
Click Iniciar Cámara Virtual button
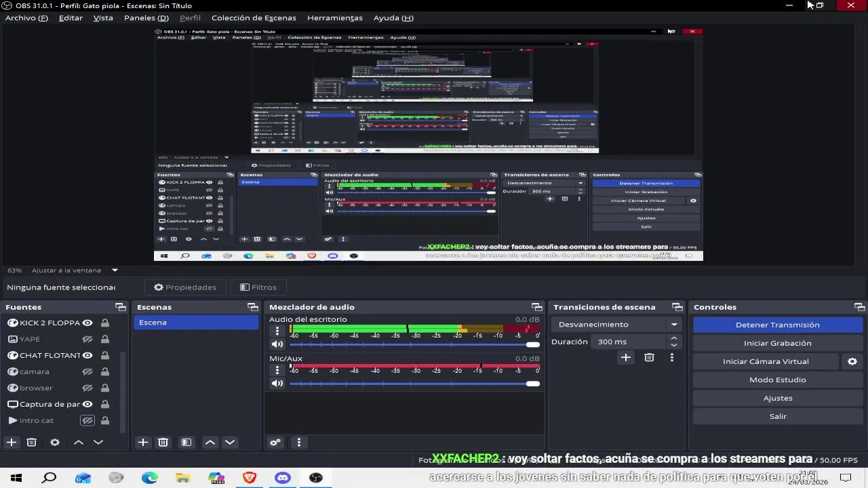766,361
